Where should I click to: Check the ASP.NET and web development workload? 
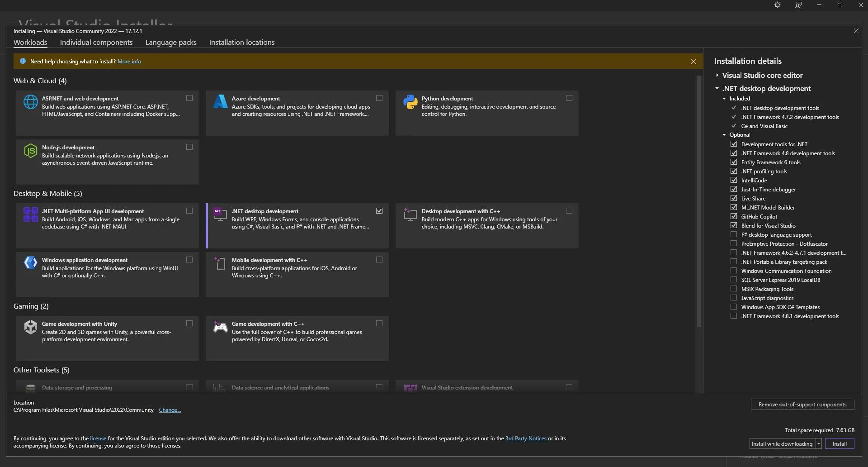point(189,98)
